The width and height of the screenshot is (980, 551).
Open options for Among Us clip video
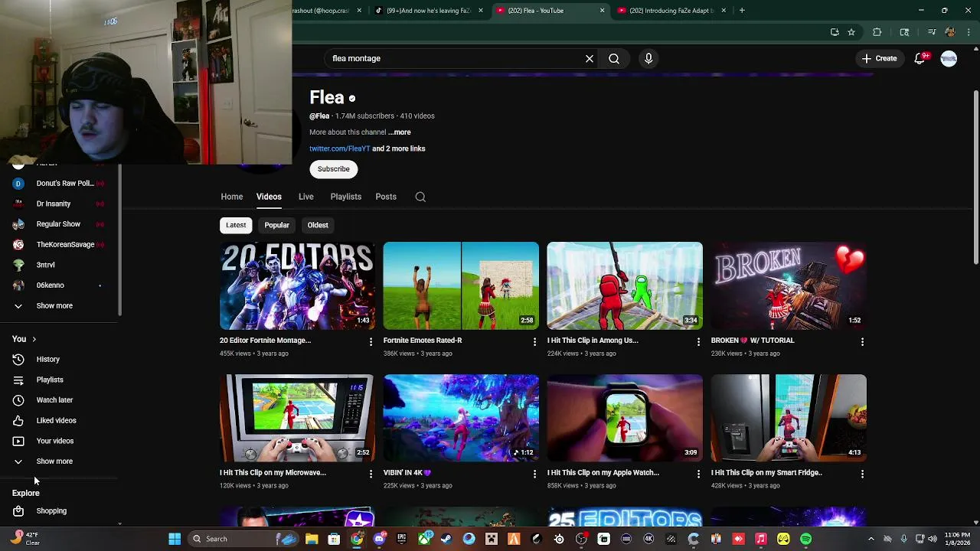click(698, 341)
